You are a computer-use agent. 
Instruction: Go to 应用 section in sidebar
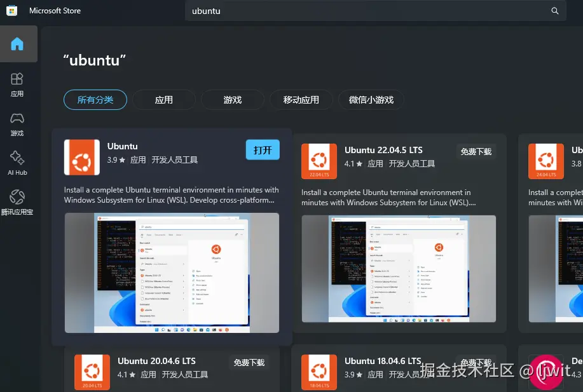[x=17, y=84]
